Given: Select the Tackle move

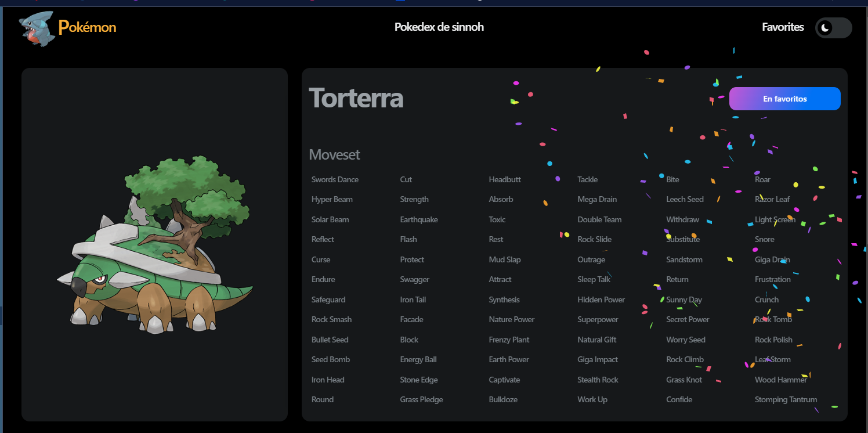Looking at the screenshot, I should click(588, 179).
